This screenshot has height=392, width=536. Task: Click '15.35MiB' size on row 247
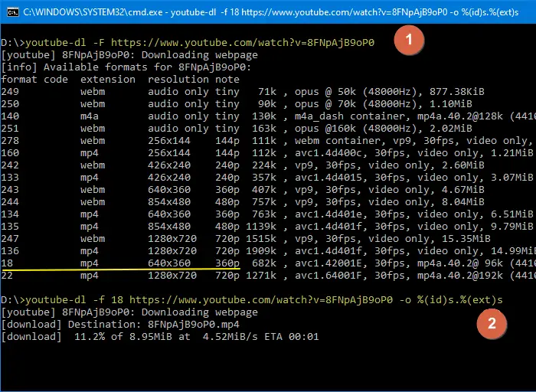tap(466, 239)
